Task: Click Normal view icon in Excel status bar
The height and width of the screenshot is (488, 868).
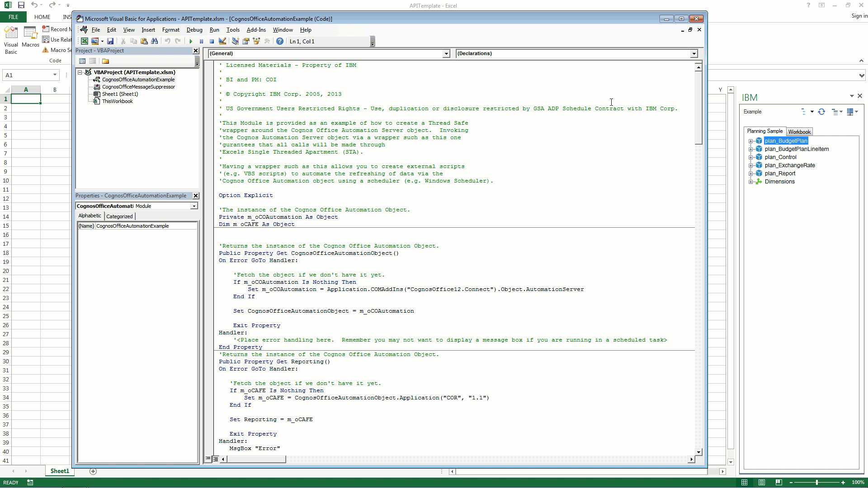Action: (744, 483)
